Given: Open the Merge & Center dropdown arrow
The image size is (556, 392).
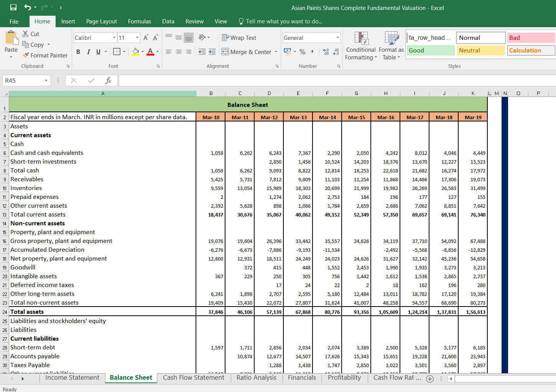Looking at the screenshot, I should 276,52.
